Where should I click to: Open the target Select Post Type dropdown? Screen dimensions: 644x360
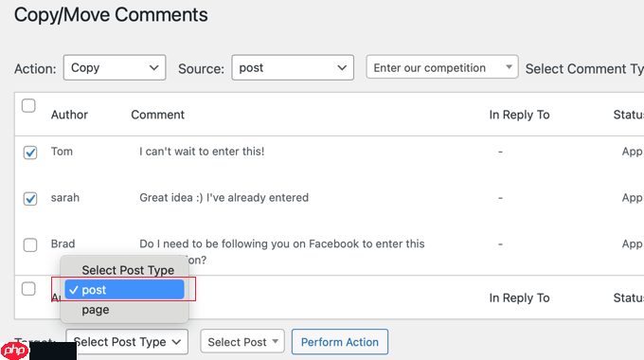[x=127, y=341]
